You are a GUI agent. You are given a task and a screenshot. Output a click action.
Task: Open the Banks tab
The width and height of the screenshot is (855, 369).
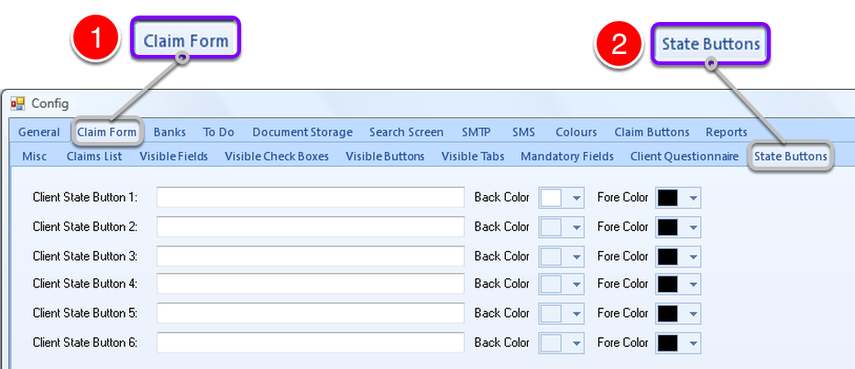170,132
